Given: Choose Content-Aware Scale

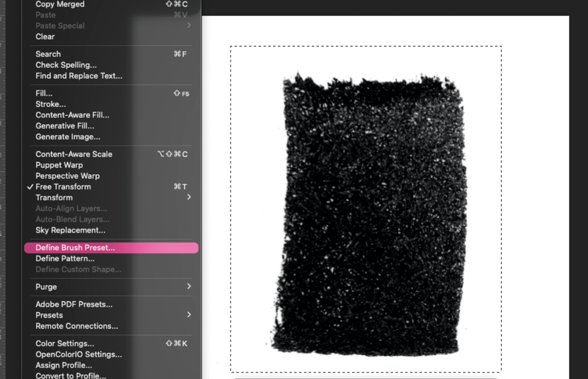Looking at the screenshot, I should (x=111, y=154).
